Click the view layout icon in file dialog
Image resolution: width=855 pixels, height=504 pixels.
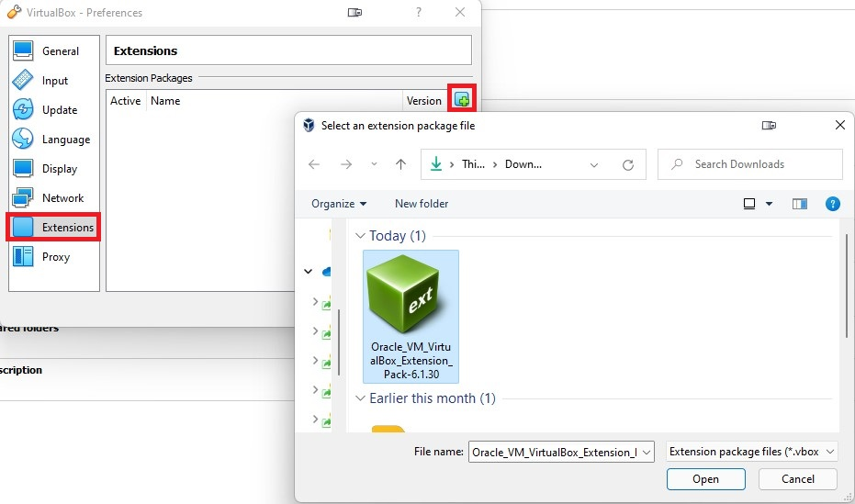(749, 204)
